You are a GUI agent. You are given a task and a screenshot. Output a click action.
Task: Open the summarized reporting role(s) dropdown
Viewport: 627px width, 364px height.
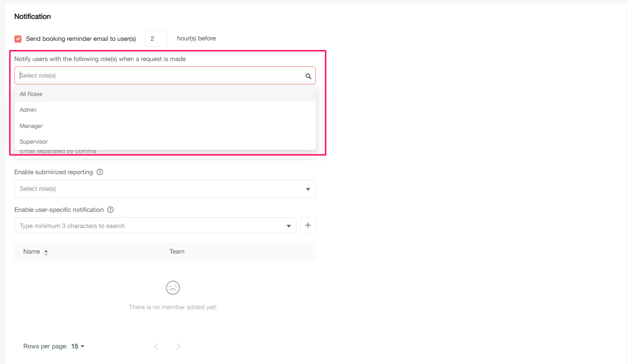click(165, 189)
